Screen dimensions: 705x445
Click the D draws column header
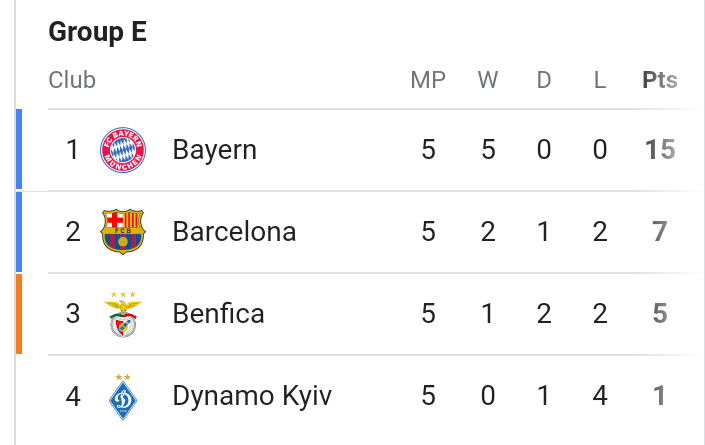(544, 80)
